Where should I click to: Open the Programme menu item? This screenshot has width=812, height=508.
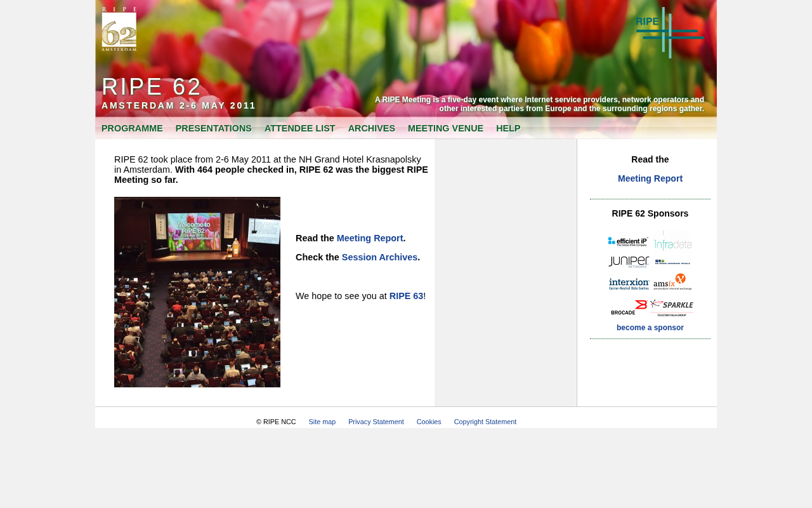[132, 128]
